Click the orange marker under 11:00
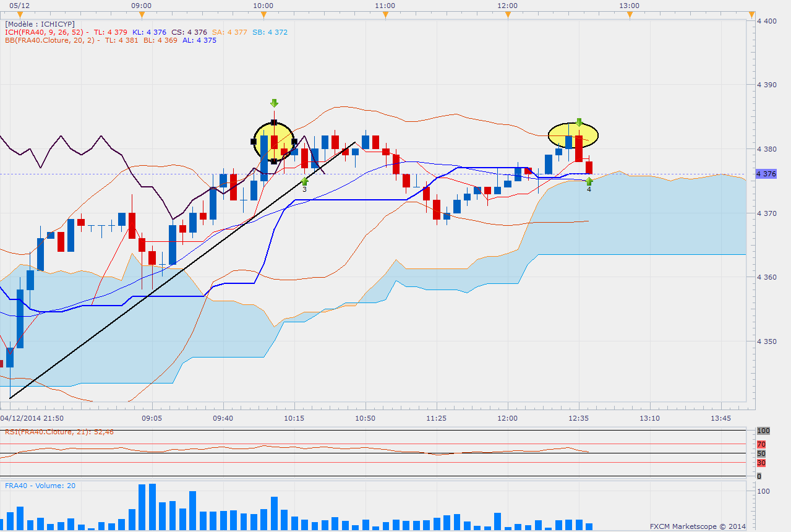 click(x=386, y=14)
